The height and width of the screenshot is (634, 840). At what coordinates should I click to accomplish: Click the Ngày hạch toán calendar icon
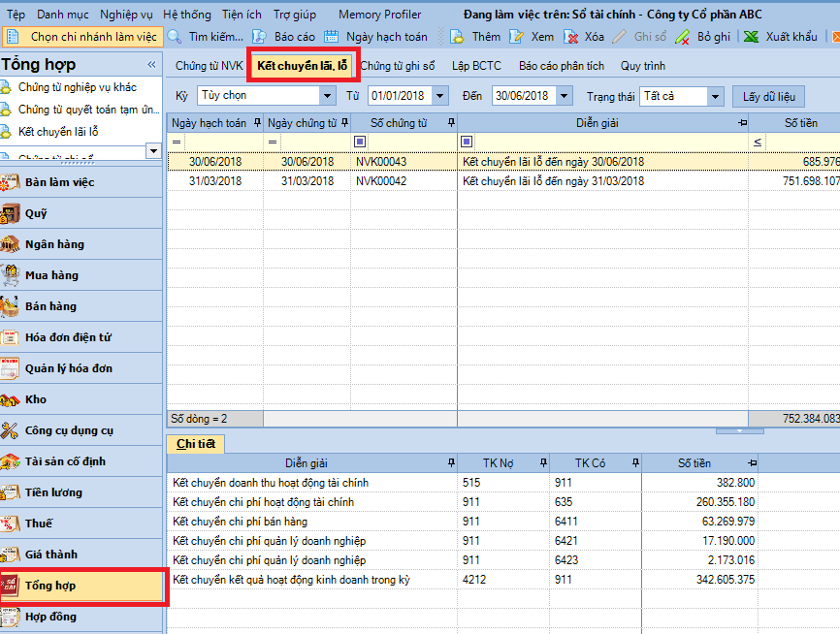pos(332,37)
